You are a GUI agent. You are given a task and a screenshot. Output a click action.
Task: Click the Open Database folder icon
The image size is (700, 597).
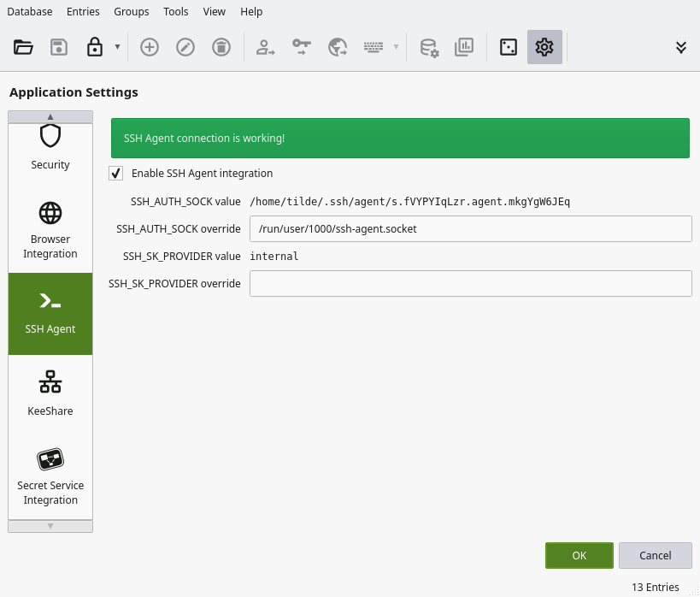coord(23,47)
